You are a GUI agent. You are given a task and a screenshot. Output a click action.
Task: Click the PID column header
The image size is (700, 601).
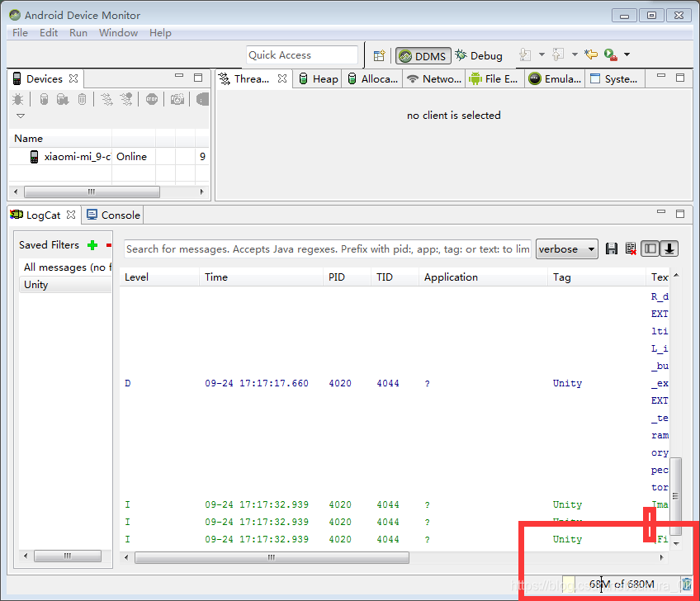coord(347,277)
